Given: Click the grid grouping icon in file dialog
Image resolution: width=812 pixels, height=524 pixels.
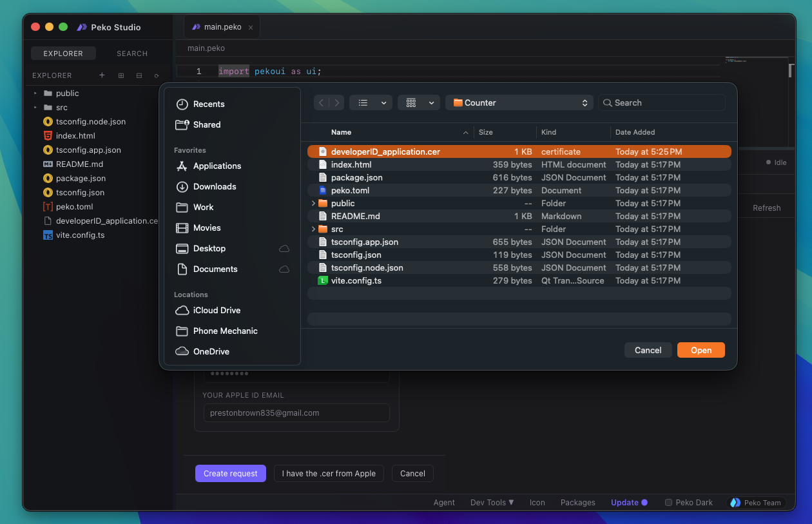Looking at the screenshot, I should click(411, 102).
